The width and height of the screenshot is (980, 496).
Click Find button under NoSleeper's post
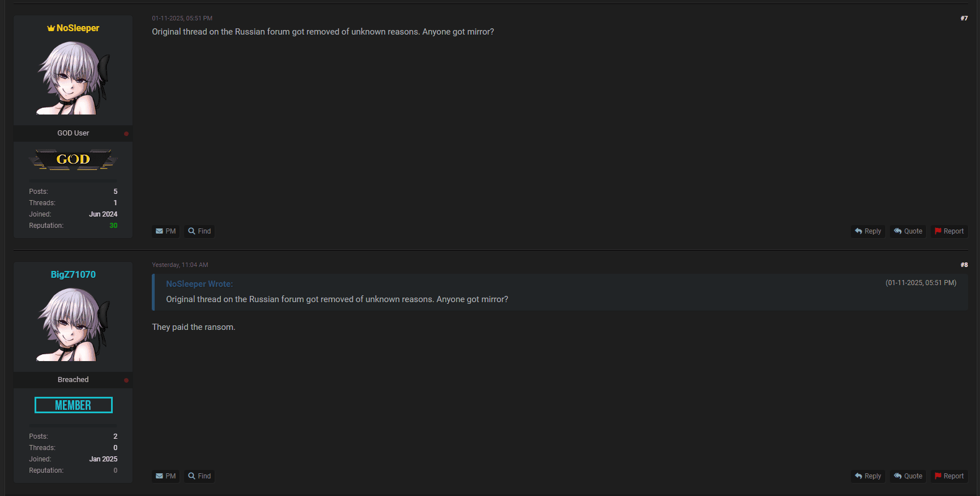coord(199,231)
